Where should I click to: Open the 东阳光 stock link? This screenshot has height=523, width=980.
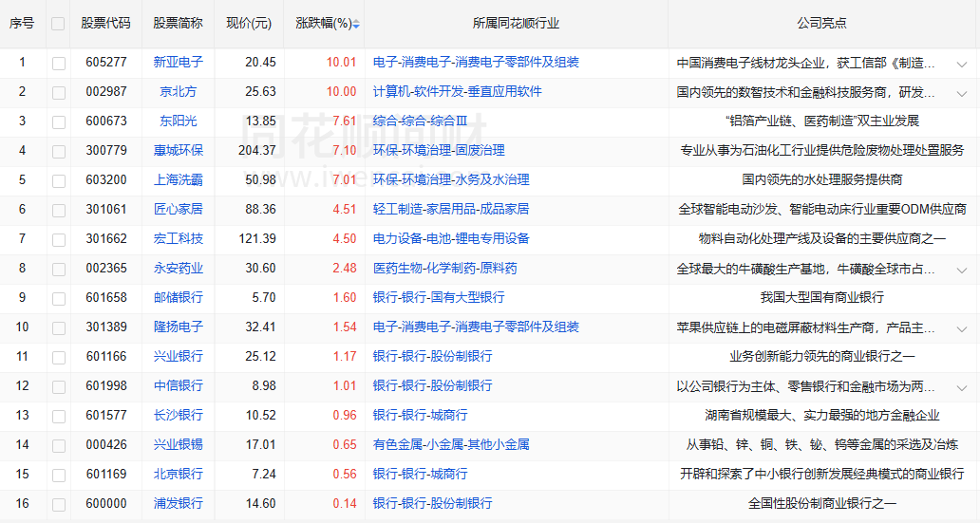tap(179, 121)
